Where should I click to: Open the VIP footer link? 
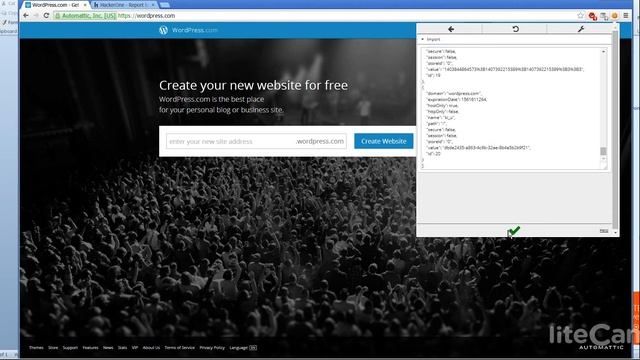click(x=135, y=348)
